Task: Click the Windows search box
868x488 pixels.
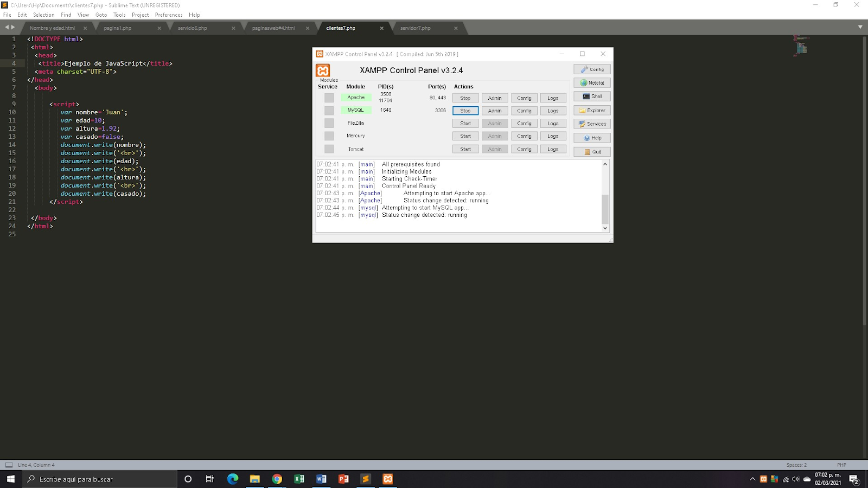Action: click(100, 479)
